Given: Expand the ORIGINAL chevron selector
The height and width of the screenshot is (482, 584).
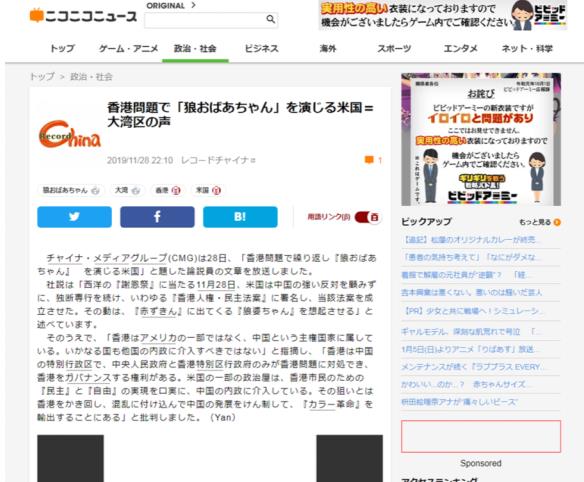Looking at the screenshot, I should 193,5.
